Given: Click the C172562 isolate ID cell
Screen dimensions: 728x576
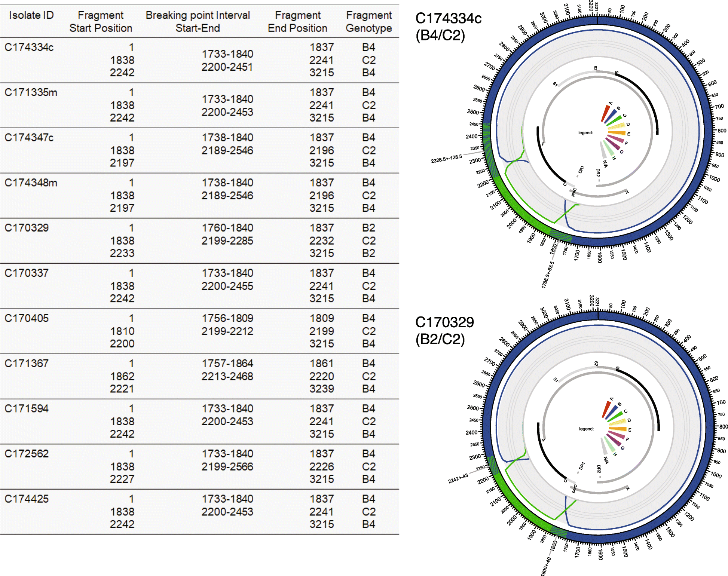Looking at the screenshot, I should [27, 454].
